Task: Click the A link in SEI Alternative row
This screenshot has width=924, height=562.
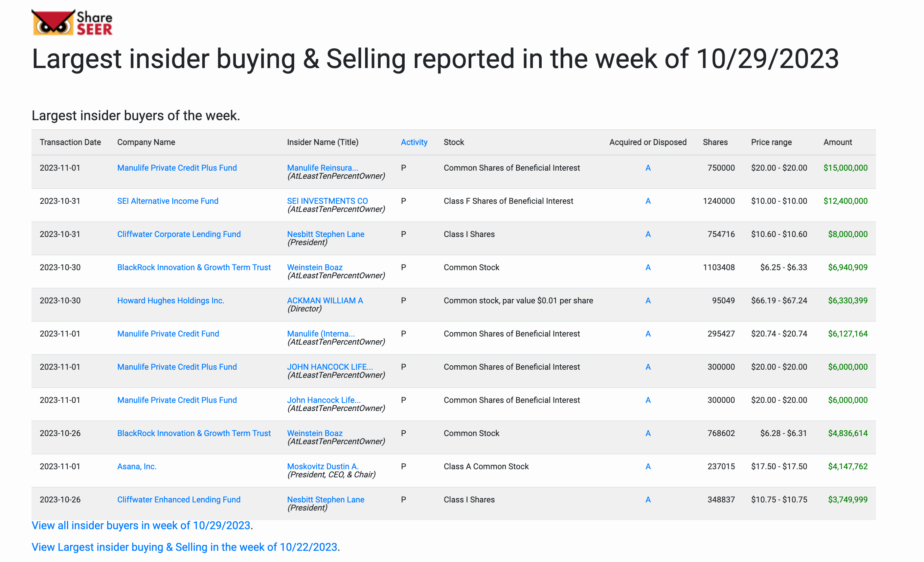Action: pyautogui.click(x=648, y=201)
